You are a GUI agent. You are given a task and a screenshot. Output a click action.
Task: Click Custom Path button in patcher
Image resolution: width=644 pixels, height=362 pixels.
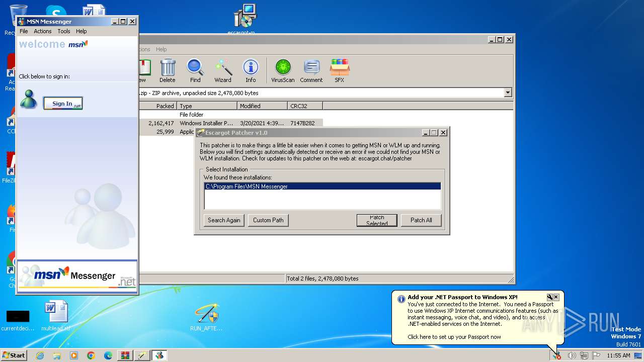(x=268, y=220)
